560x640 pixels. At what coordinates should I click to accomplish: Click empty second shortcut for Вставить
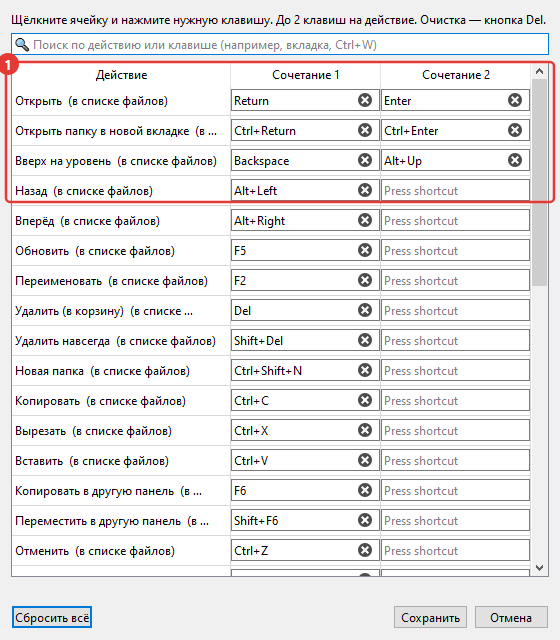(456, 460)
